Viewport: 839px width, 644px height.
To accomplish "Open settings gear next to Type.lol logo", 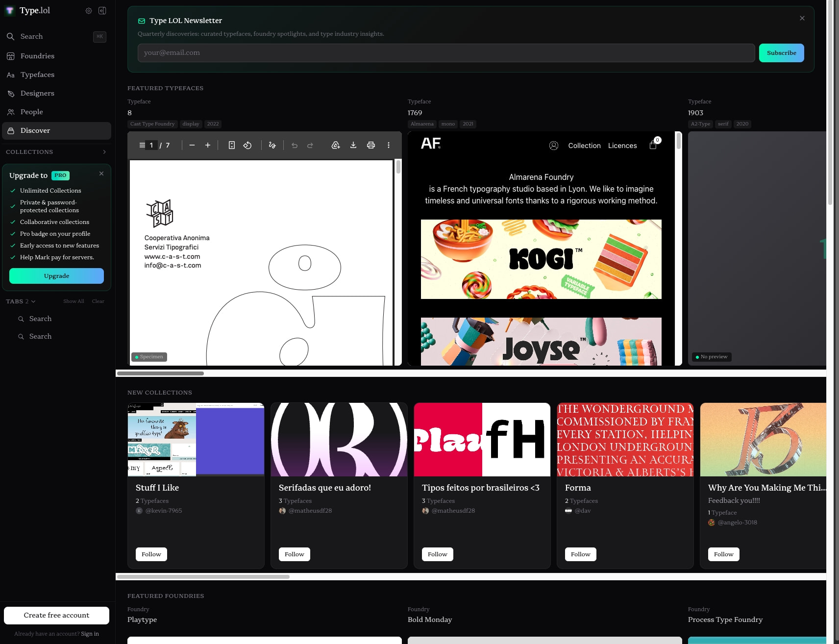I will point(89,11).
